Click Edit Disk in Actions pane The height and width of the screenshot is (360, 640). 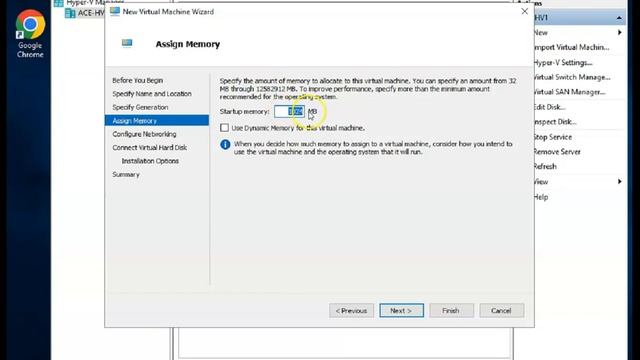click(x=550, y=107)
